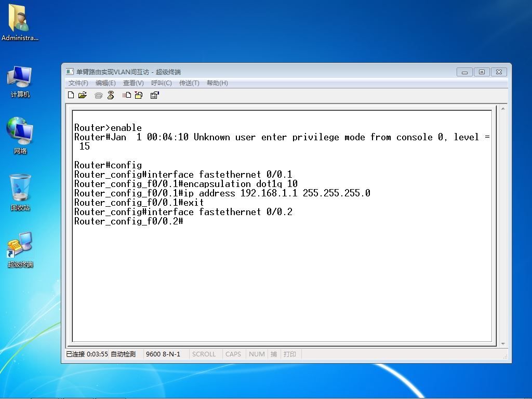
Task: Open the 文件(F) menu
Action: [78, 83]
